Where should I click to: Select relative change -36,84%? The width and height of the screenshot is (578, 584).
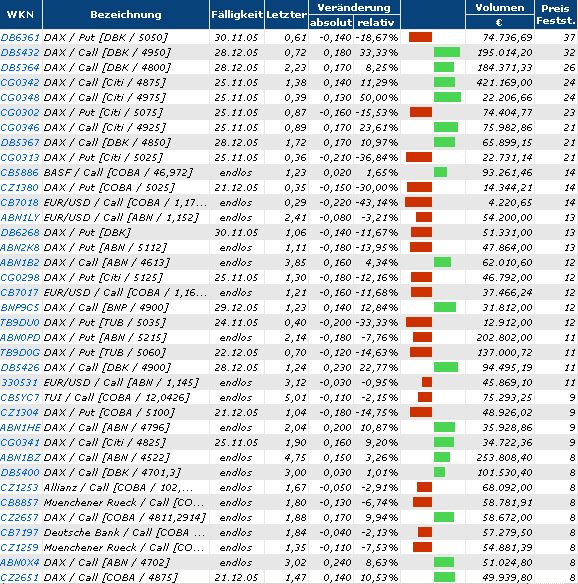click(x=377, y=158)
